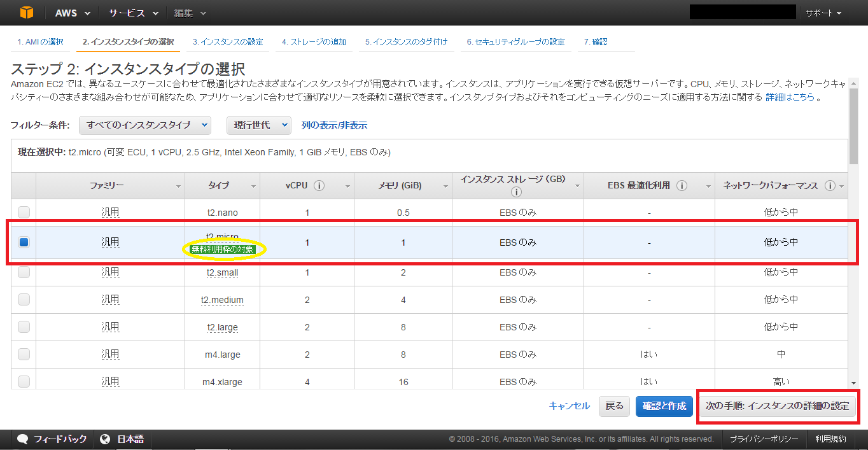Open the サポート dropdown menu

(824, 13)
